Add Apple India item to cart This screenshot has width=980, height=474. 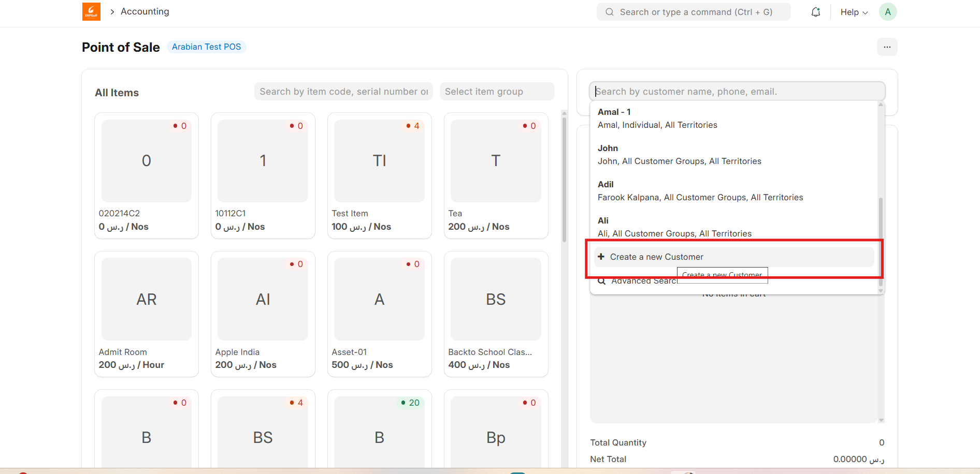[263, 314]
